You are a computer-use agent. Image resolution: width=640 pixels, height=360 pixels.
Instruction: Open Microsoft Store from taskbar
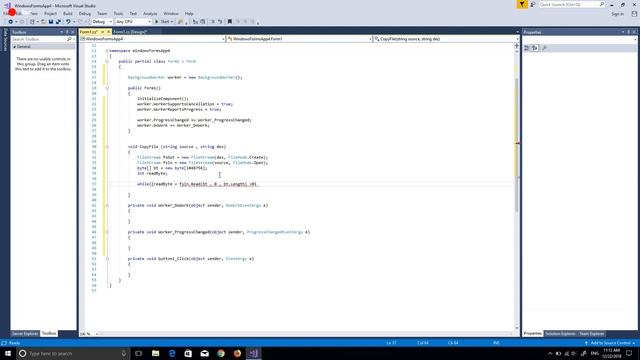click(188, 353)
